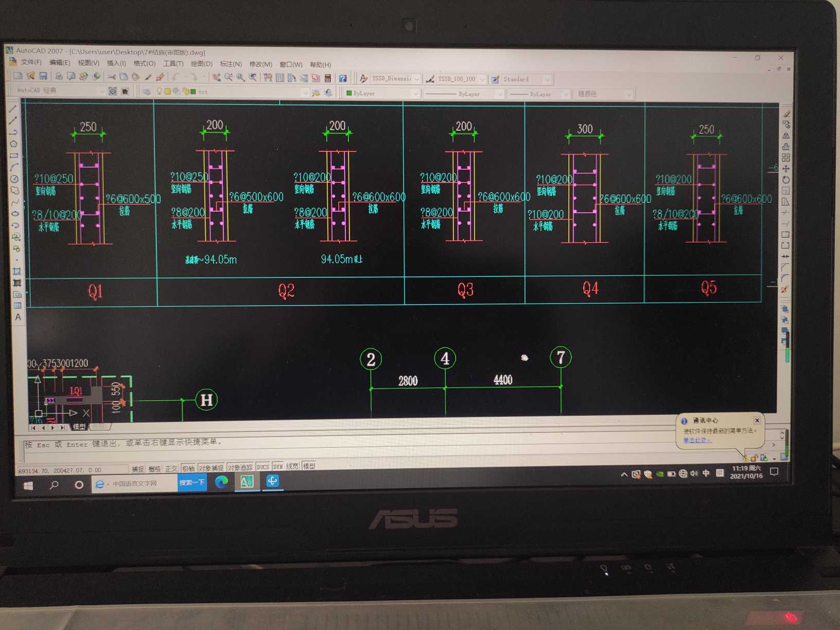This screenshot has width=840, height=630.
Task: Switch to the 模型 layout tab
Action: click(79, 427)
